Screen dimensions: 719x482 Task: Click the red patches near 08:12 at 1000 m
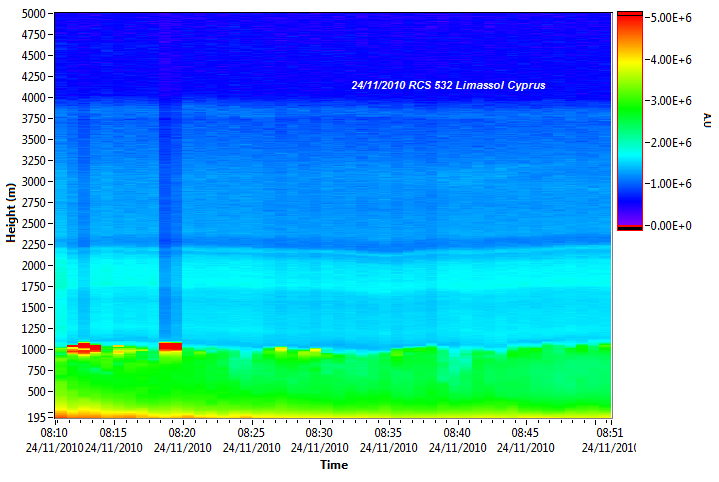[85, 347]
